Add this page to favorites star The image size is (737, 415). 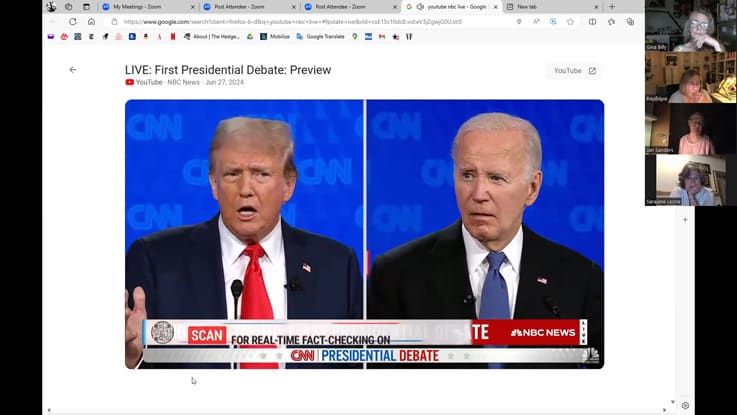point(570,22)
